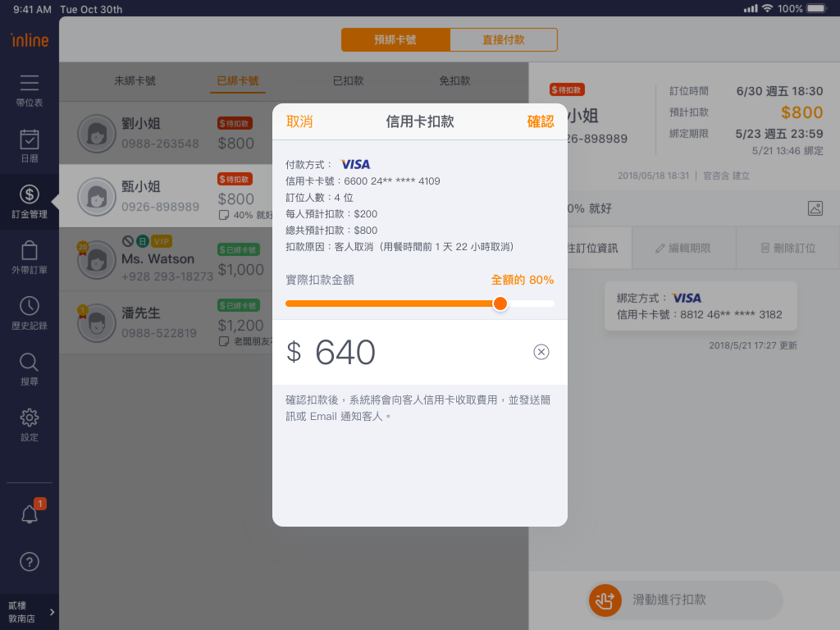
Task: Click the charge percentage slider handle
Action: [x=500, y=304]
